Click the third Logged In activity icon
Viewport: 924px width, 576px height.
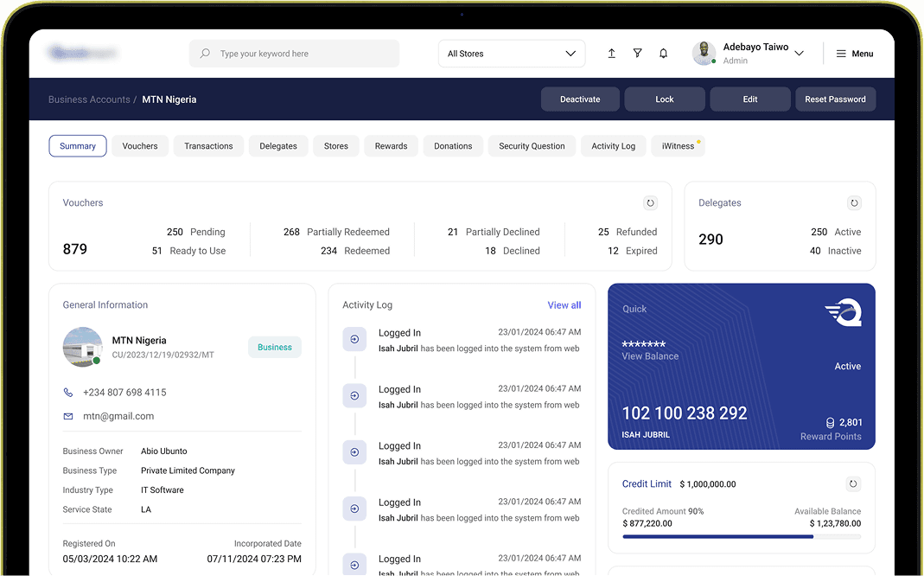coord(354,452)
